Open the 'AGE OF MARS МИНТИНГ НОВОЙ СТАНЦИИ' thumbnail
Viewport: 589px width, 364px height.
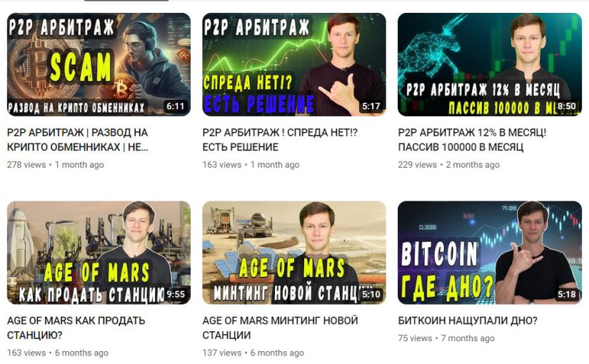(x=294, y=253)
